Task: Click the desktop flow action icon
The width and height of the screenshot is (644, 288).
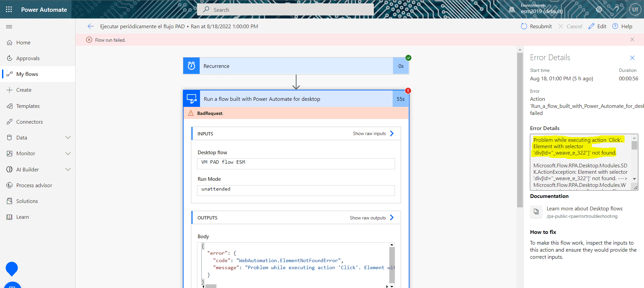Action: (x=192, y=99)
